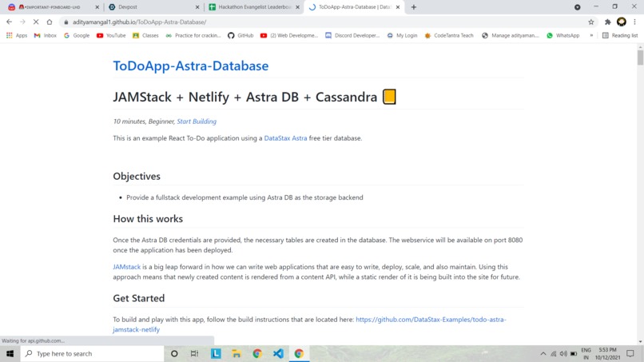Open Practice for cracking bookmark
The height and width of the screenshot is (362, 644).
click(x=193, y=36)
